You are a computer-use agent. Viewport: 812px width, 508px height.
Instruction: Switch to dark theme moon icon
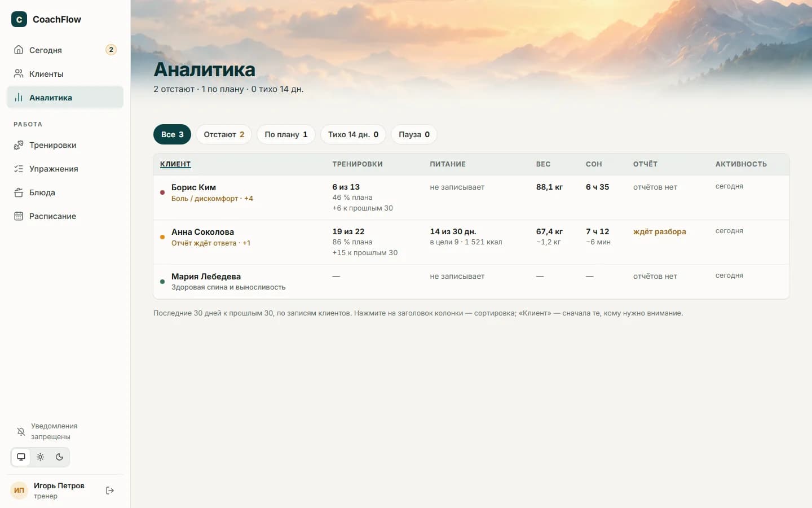click(x=59, y=457)
